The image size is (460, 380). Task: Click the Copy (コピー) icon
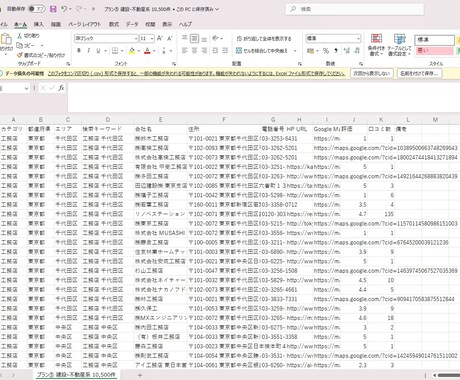pos(19,45)
